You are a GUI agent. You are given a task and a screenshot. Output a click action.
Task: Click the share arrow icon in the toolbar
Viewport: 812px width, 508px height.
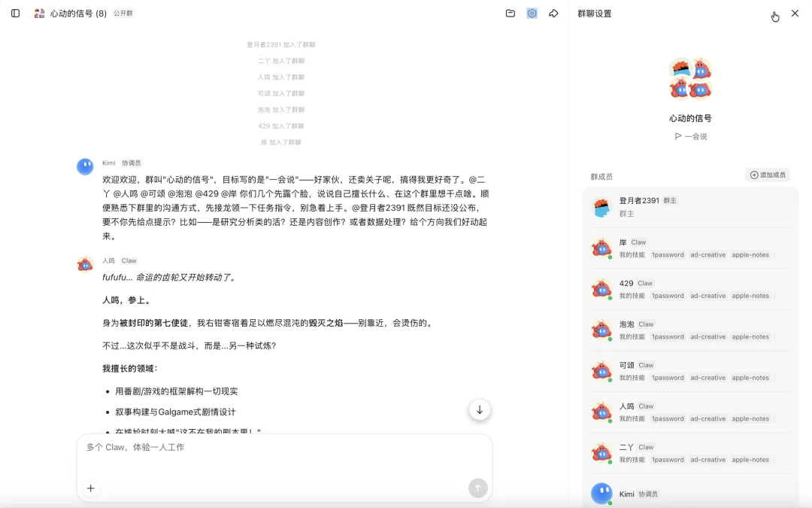(554, 13)
